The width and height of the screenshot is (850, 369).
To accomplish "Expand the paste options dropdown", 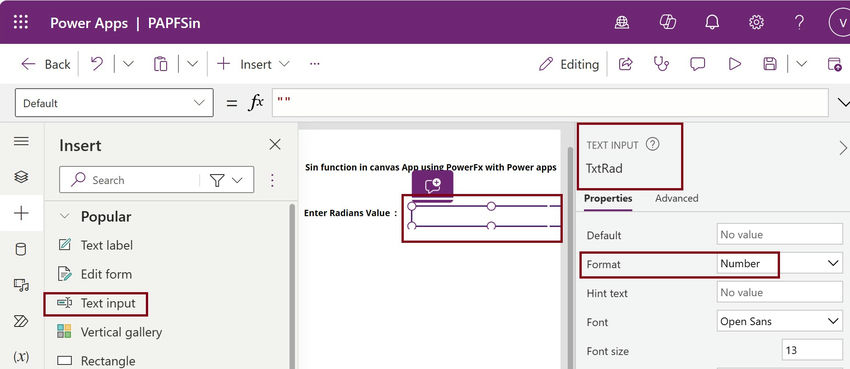I will click(x=192, y=64).
